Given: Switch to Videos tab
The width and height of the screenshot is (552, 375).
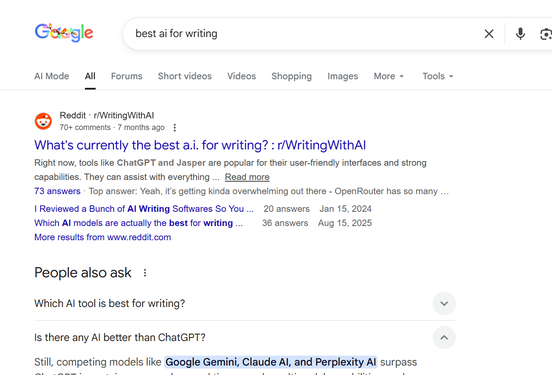Looking at the screenshot, I should coord(242,76).
